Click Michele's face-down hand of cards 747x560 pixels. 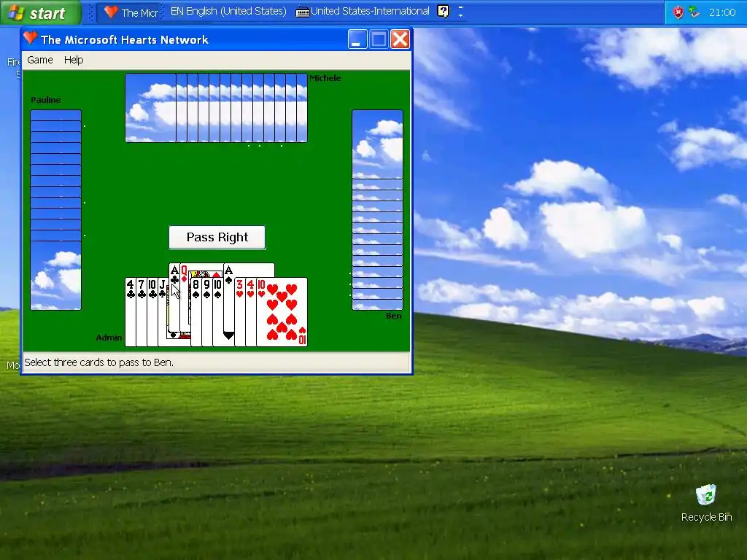216,108
